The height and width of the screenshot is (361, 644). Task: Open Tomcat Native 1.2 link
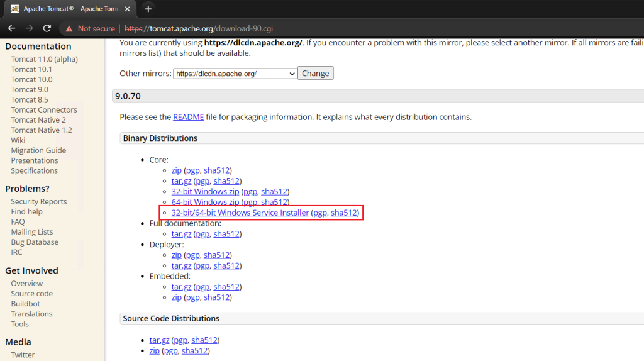[42, 130]
